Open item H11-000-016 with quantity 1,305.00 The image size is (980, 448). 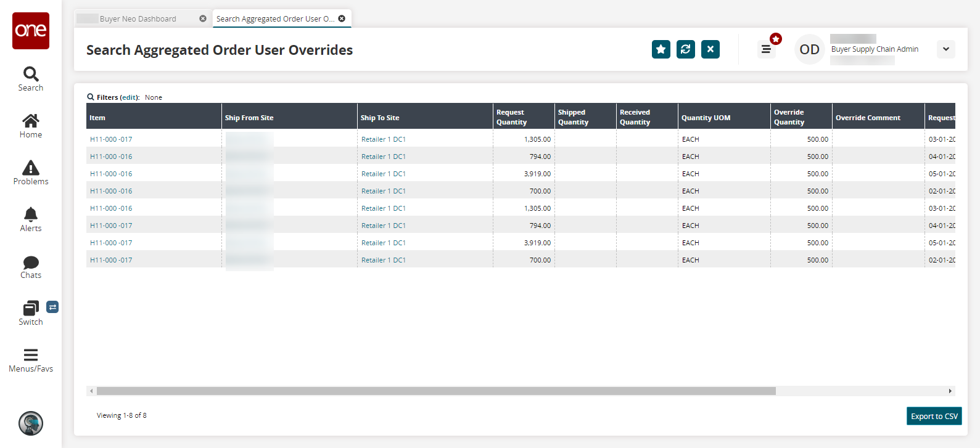(111, 208)
